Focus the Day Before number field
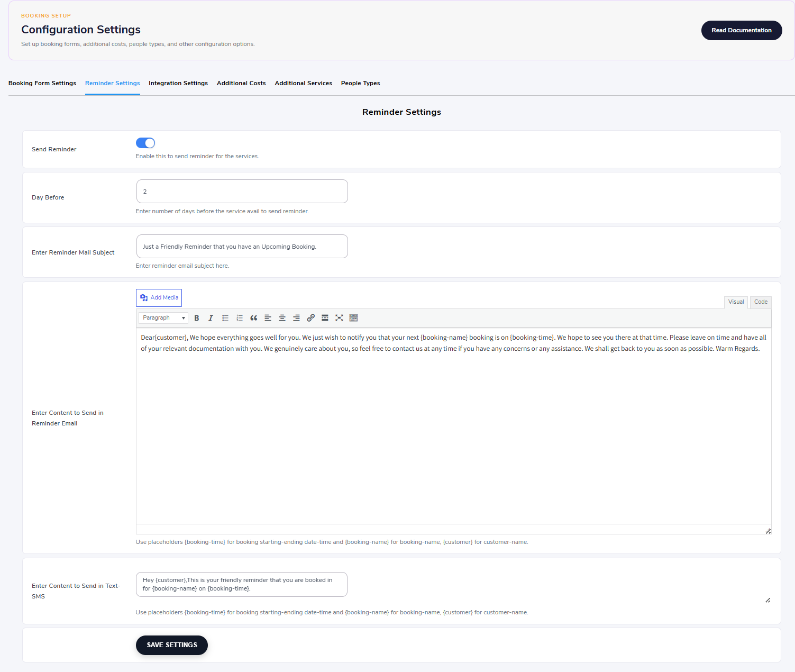 242,192
